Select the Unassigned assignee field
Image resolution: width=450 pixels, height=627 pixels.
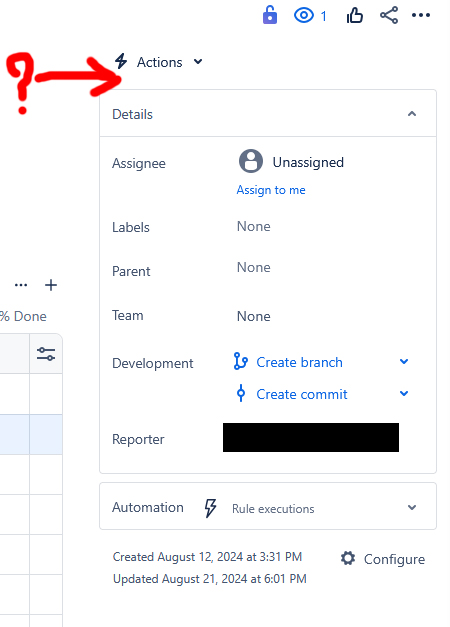tap(291, 162)
